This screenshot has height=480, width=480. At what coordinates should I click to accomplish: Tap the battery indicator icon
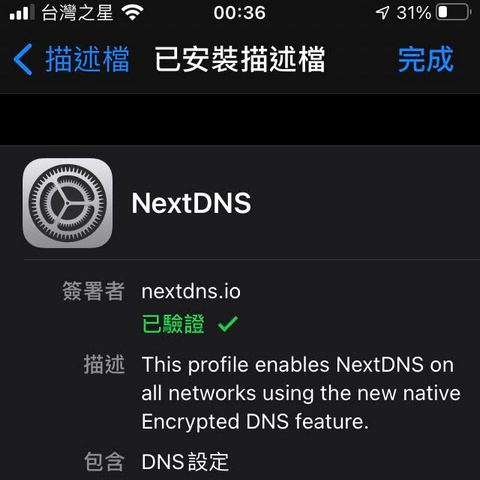point(453,12)
